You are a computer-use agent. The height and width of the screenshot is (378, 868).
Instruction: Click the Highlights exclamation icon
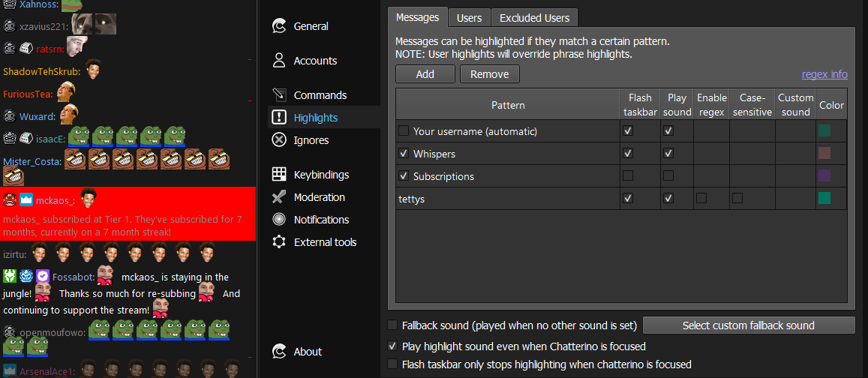tap(279, 117)
